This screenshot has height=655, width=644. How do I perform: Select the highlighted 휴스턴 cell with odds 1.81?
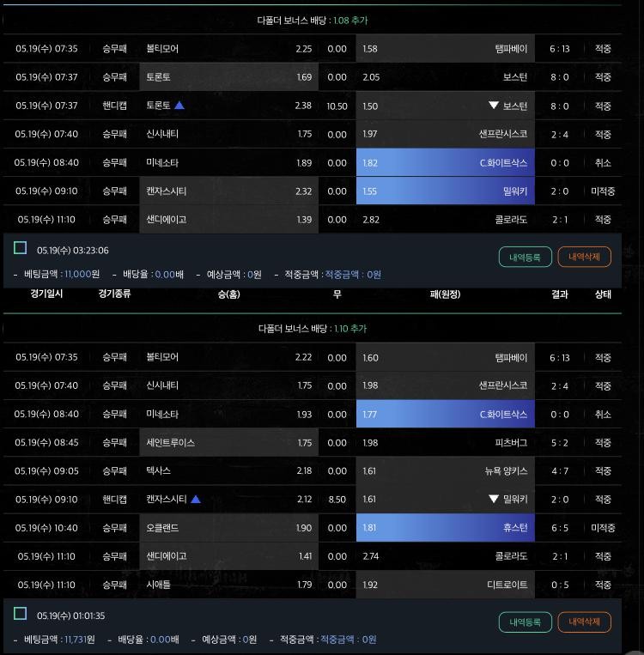[x=446, y=528]
